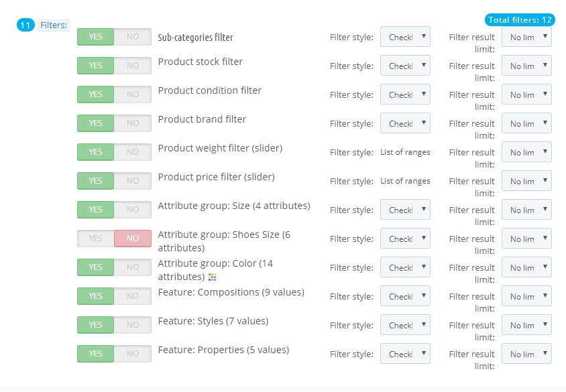Disable the Sub-categories filter toggle
This screenshot has height=392, width=566.
[x=132, y=37]
